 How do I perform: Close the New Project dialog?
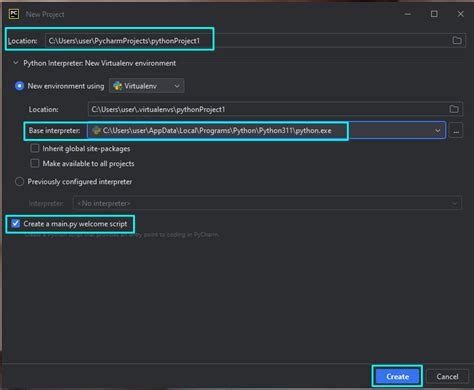(x=460, y=14)
